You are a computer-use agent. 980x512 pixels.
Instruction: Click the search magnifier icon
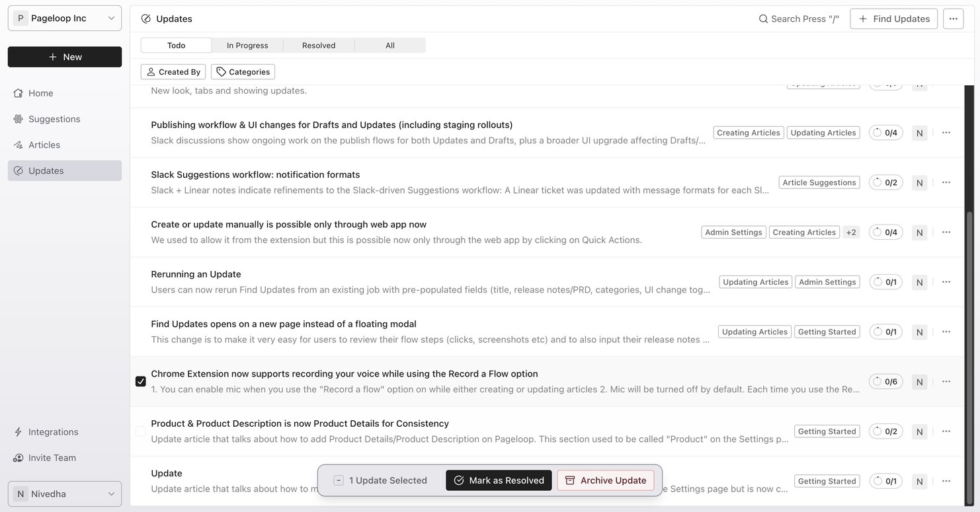pyautogui.click(x=763, y=18)
